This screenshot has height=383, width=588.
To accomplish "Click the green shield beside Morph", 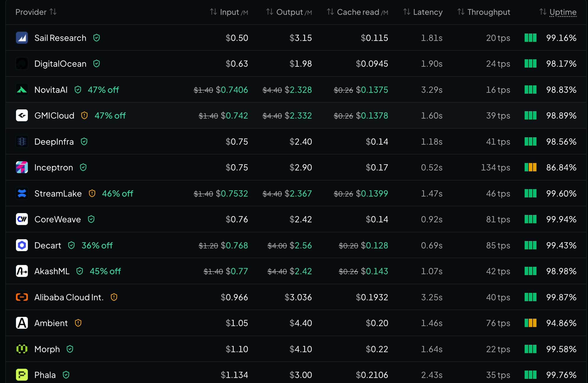I will 70,349.
